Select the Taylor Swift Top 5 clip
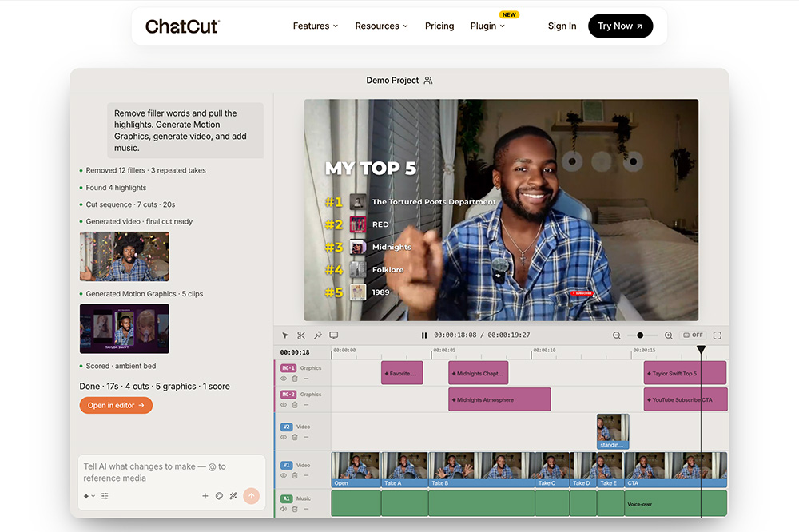Screen dimensions: 799x532 [x=685, y=373]
